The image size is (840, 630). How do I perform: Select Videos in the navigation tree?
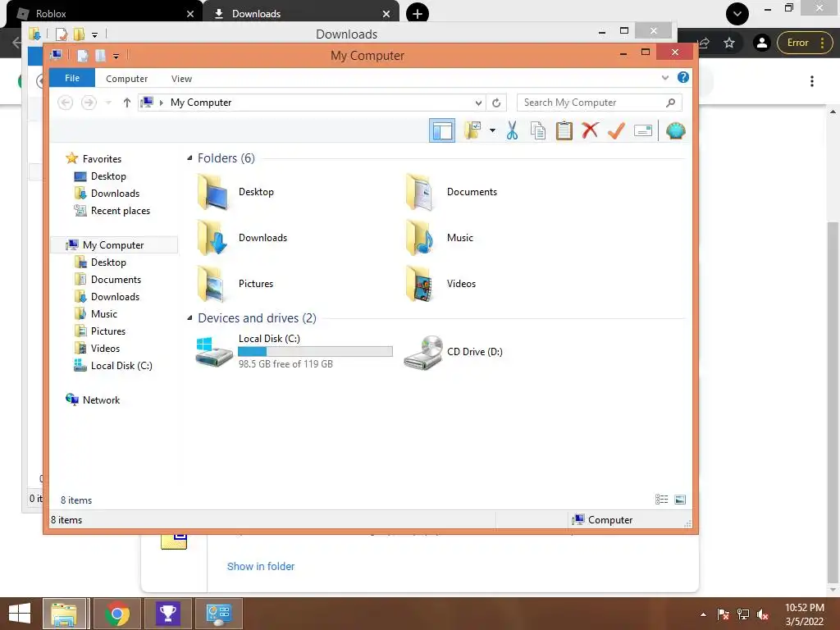coord(97,348)
